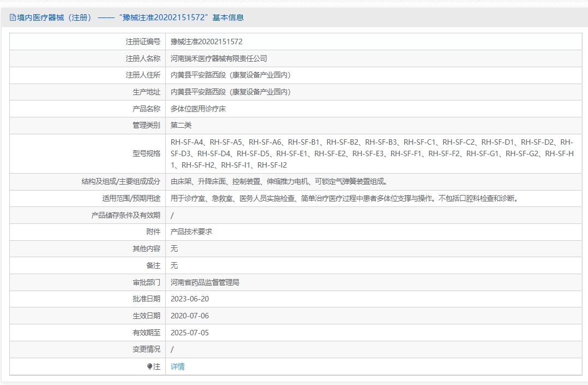Select effective date 2020-07-06
This screenshot has height=385, width=588.
(x=190, y=316)
